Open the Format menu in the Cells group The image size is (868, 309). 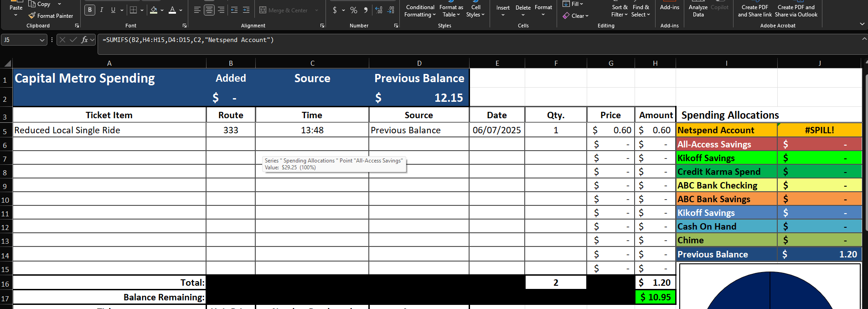coord(543,11)
